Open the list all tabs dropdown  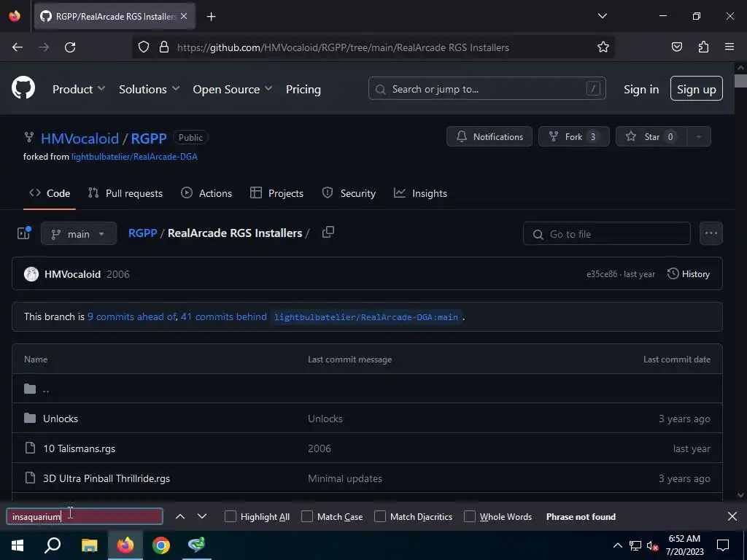[602, 16]
